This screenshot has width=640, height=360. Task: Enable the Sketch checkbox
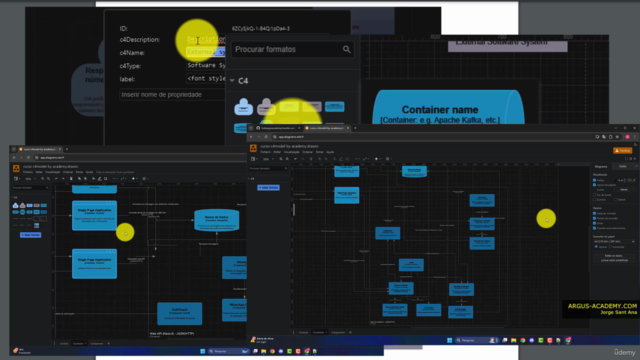[616, 200]
